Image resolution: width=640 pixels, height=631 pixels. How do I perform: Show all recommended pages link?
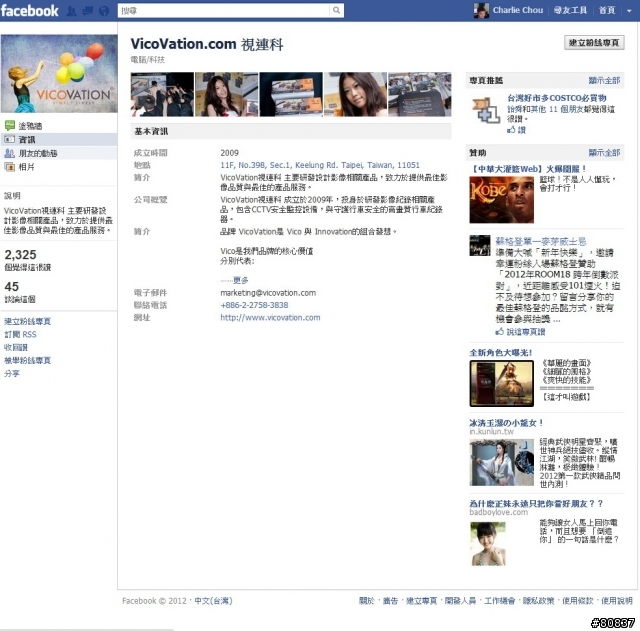(604, 80)
